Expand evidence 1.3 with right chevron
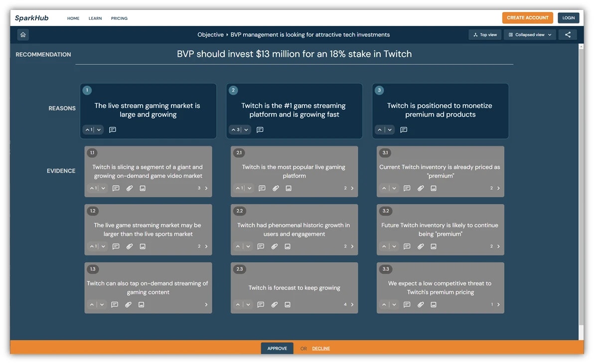 [206, 305]
